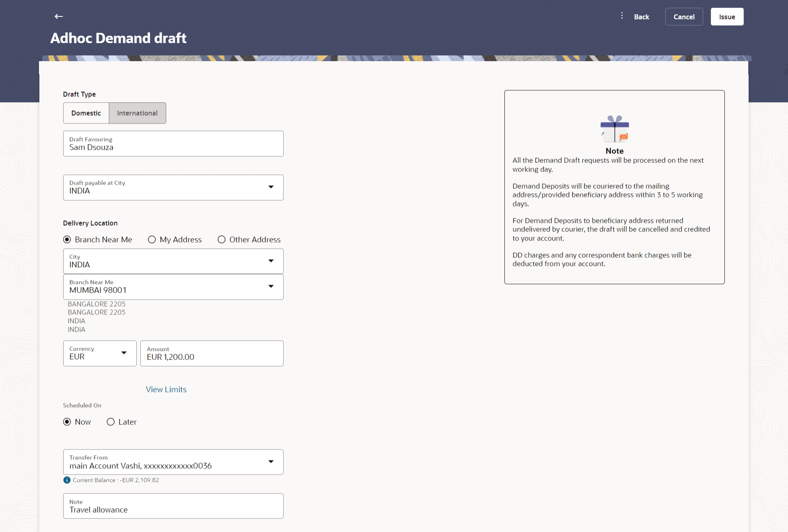Click the back arrow icon
This screenshot has height=532, width=788.
click(x=59, y=16)
